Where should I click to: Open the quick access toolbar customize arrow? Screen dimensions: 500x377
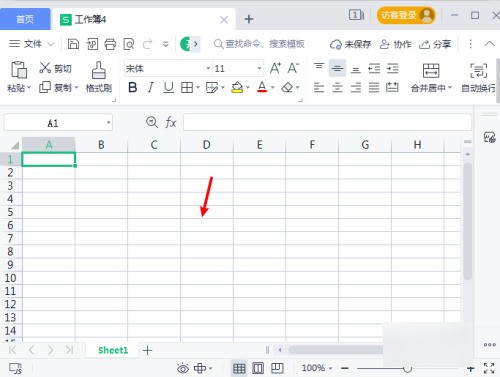pos(166,44)
